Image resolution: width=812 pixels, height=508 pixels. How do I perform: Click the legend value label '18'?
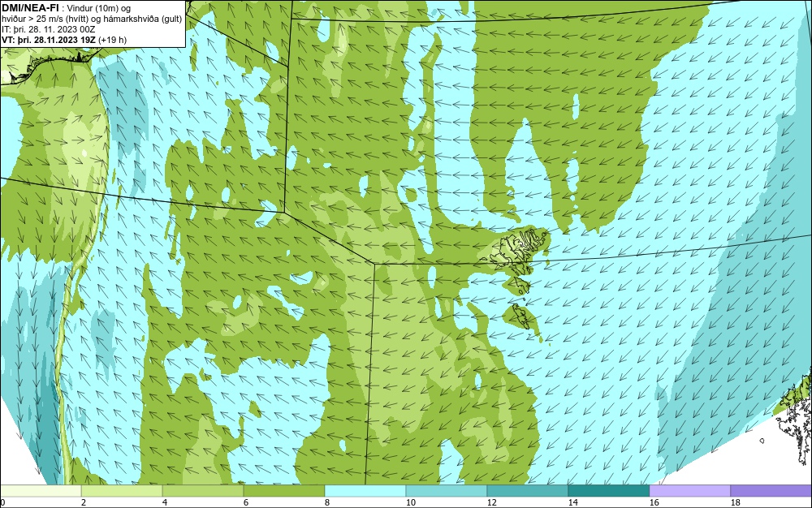pos(735,502)
